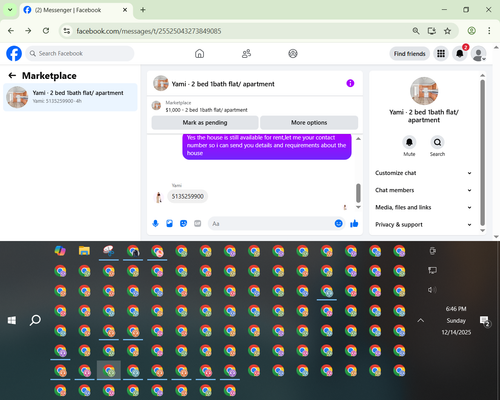
Task: Open Yami conversation in Marketplace list
Action: click(x=70, y=97)
